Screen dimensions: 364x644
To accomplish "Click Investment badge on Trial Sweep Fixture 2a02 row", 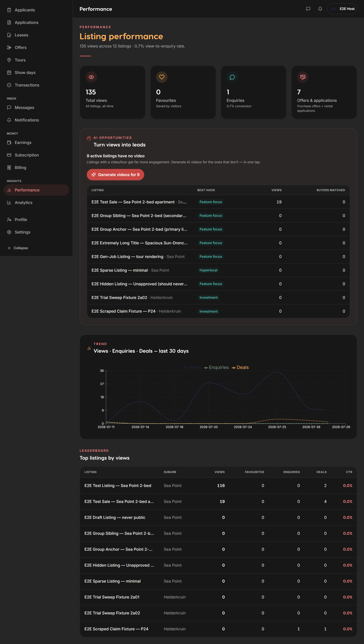I will pyautogui.click(x=208, y=298).
